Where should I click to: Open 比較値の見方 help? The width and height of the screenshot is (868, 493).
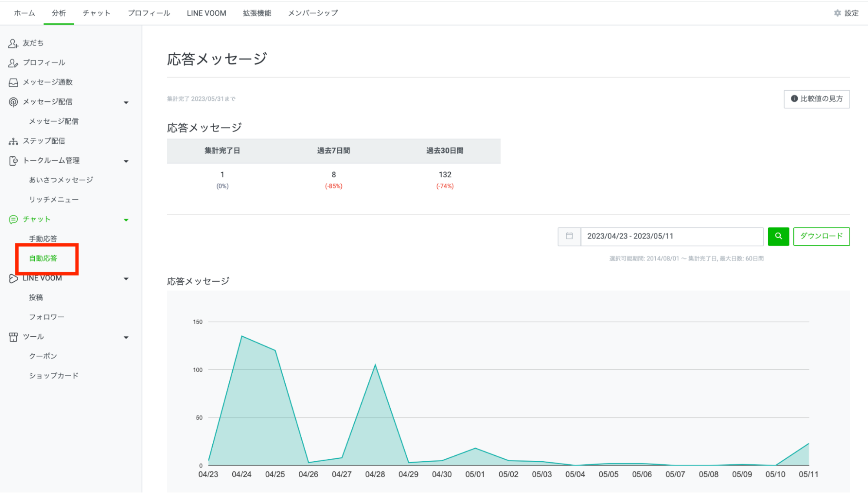pos(816,99)
